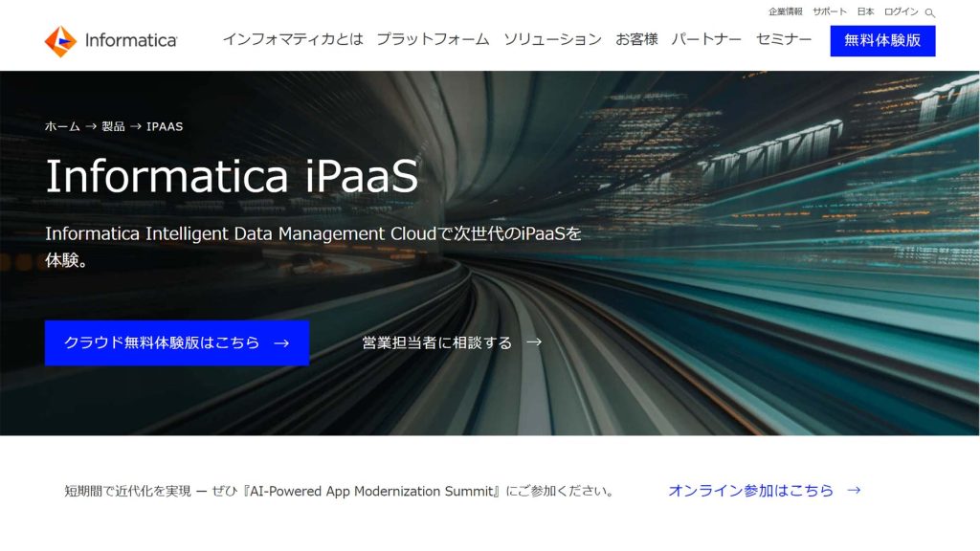Screen dimensions: 980x551
Task: Open search via the magnifier icon
Action: [928, 12]
